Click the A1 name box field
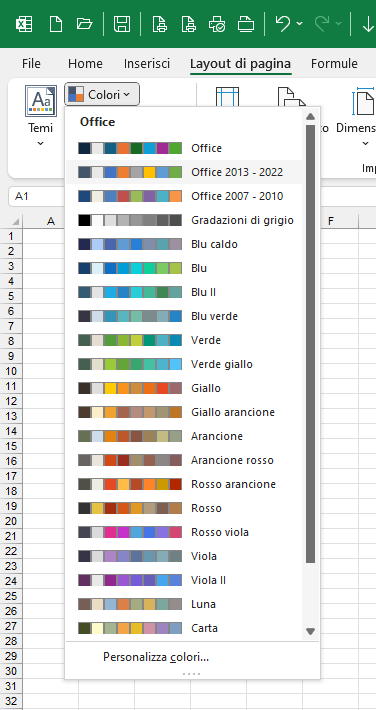This screenshot has height=710, width=376. (x=36, y=197)
